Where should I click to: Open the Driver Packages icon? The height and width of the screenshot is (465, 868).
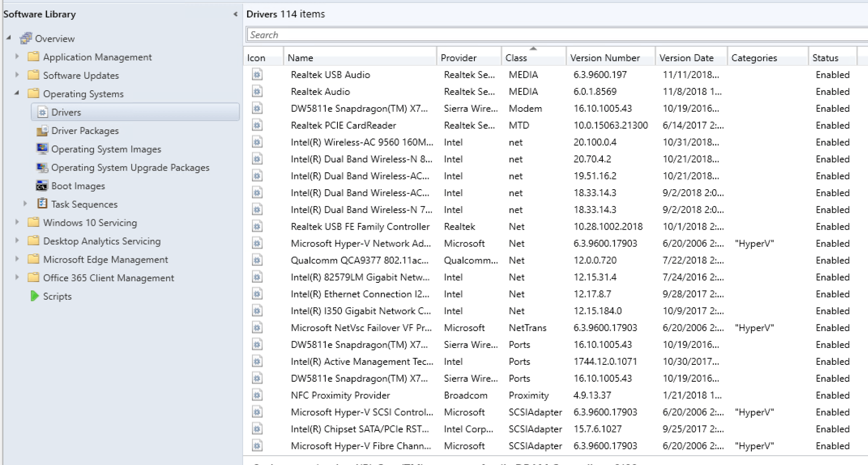[43, 131]
